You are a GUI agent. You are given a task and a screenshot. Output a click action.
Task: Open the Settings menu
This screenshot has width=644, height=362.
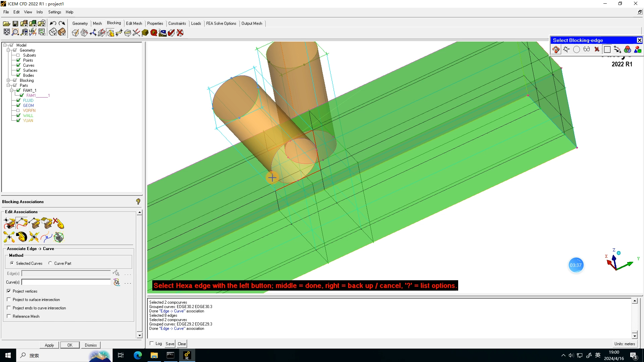(x=55, y=12)
